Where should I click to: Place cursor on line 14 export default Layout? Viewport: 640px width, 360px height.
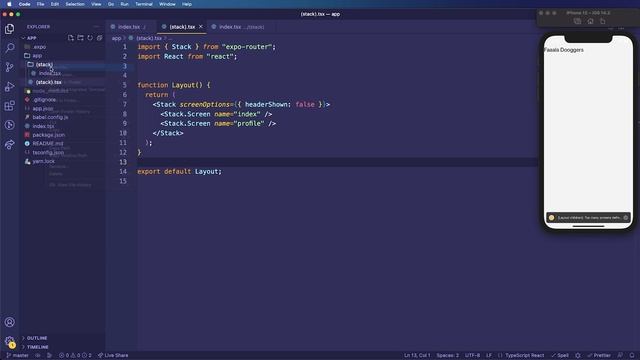tap(179, 171)
